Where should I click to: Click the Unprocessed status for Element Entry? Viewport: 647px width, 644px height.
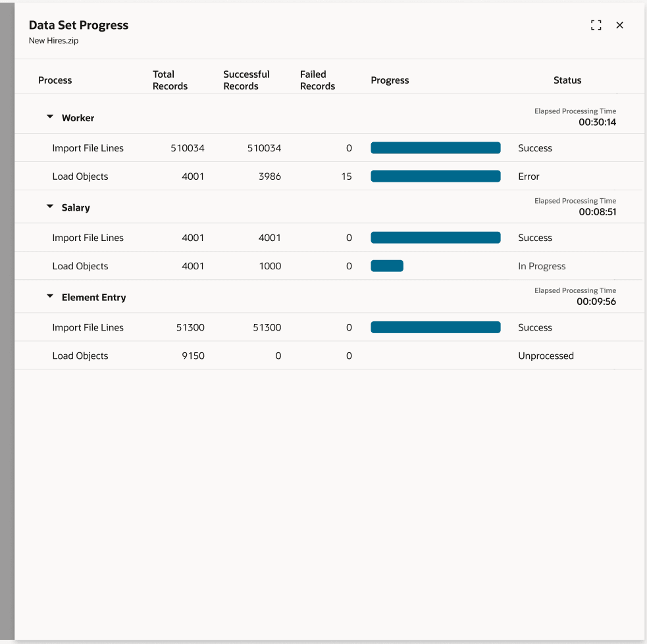pyautogui.click(x=546, y=356)
